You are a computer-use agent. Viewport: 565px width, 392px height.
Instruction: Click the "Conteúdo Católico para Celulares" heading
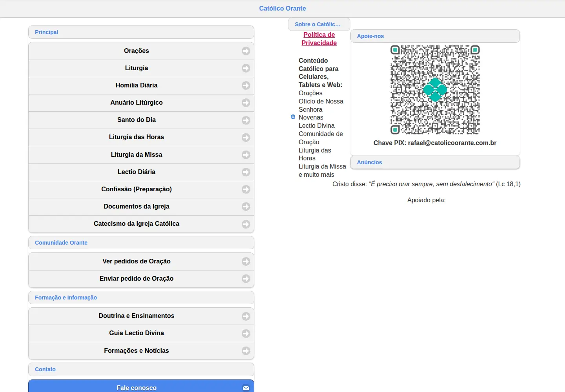coord(321,73)
